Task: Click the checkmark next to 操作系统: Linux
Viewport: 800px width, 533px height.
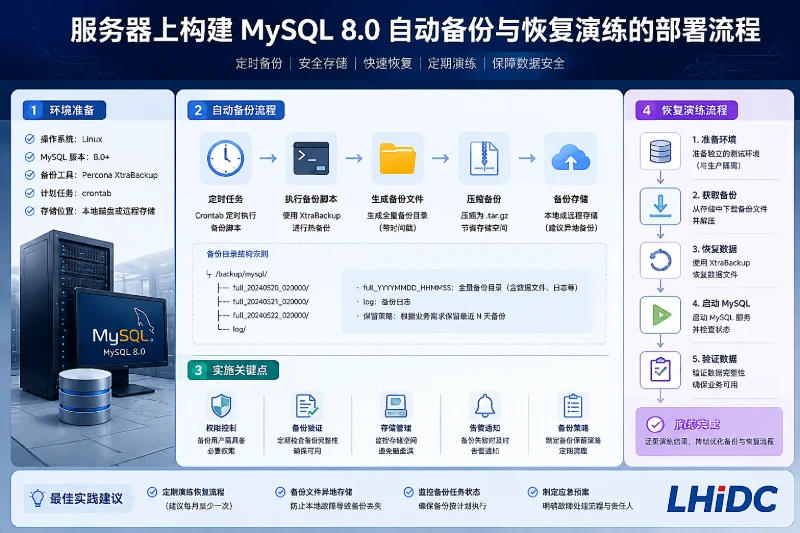Action: point(30,139)
